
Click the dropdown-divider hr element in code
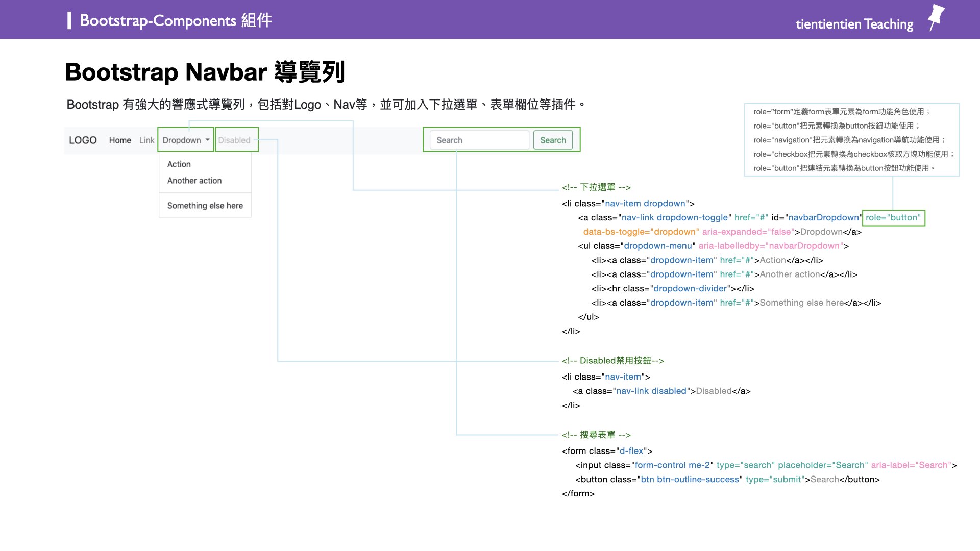690,288
